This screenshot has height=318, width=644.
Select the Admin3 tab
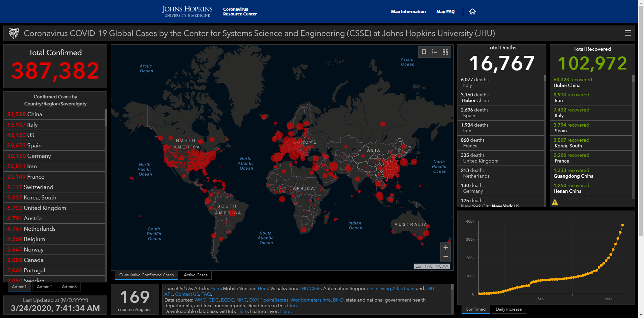point(69,287)
